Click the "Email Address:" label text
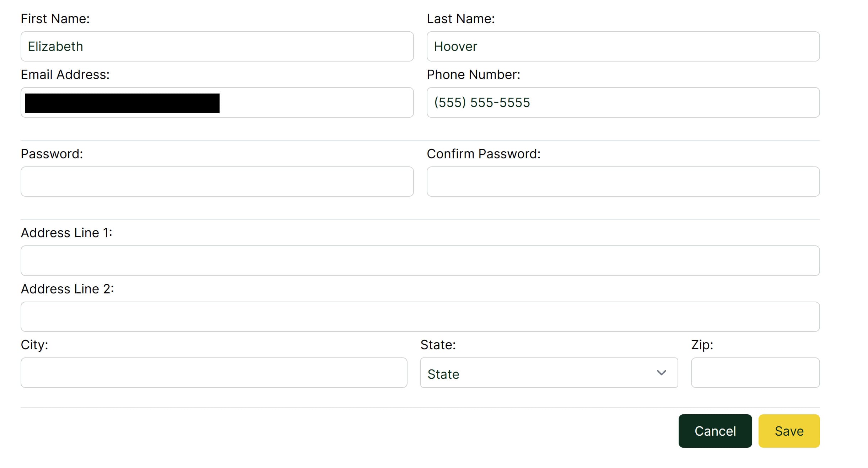Viewport: 868px width, 468px height. pyautogui.click(x=65, y=75)
